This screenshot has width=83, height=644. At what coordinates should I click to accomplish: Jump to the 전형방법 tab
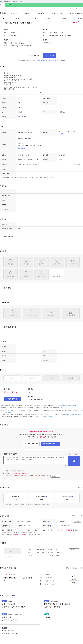pos(64,19)
